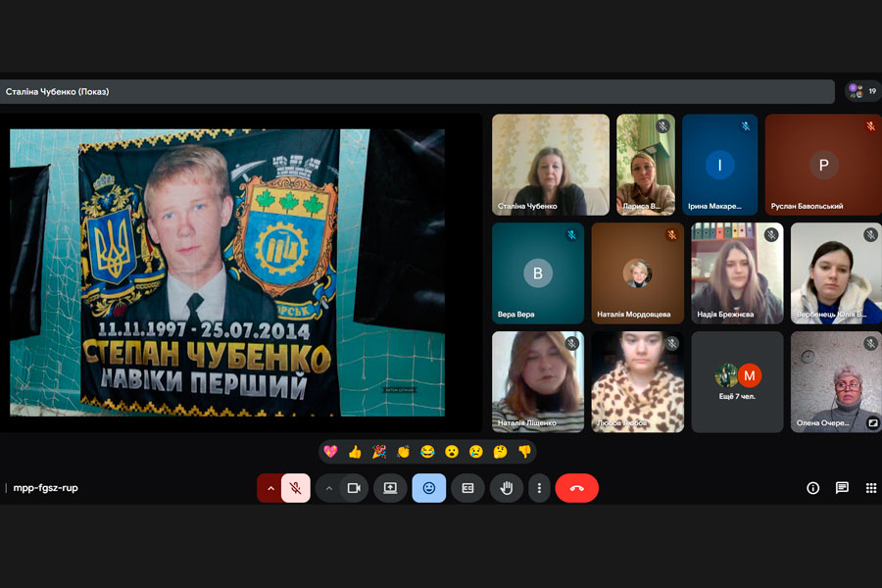The width and height of the screenshot is (882, 588).
Task: Click the P avatar circle
Action: (x=823, y=165)
